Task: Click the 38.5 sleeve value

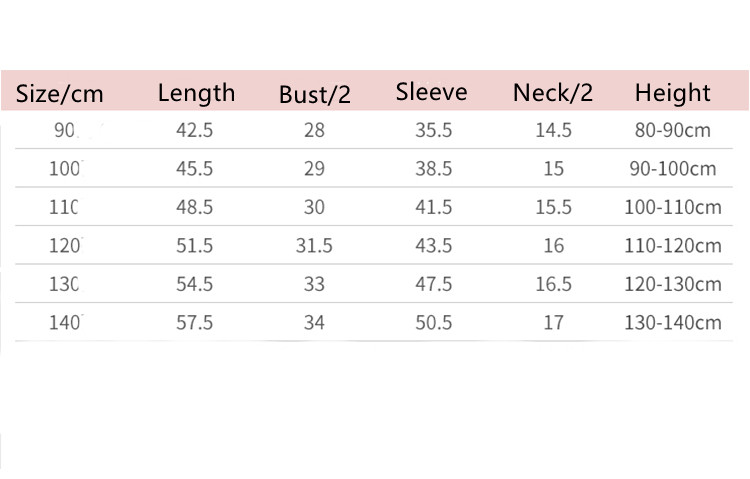Action: [x=434, y=169]
